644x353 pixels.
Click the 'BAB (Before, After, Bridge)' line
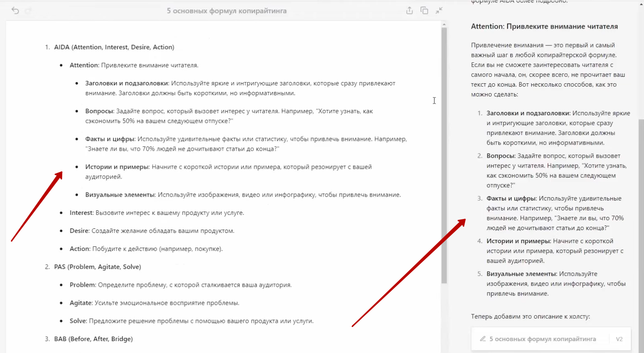click(x=93, y=339)
